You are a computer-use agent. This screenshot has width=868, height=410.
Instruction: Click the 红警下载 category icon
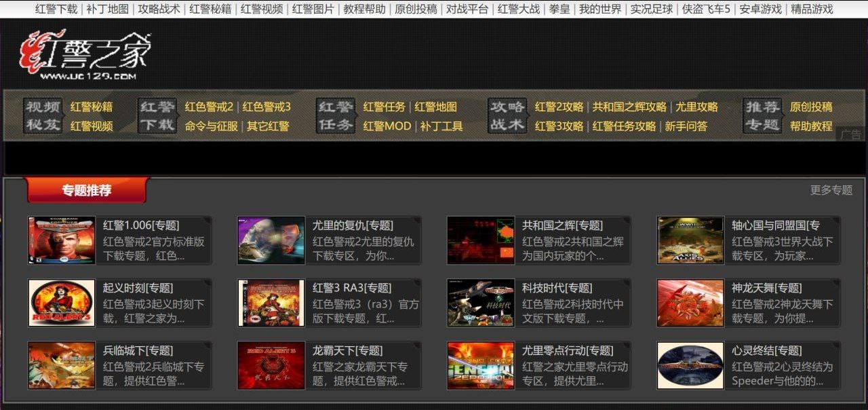tap(157, 116)
